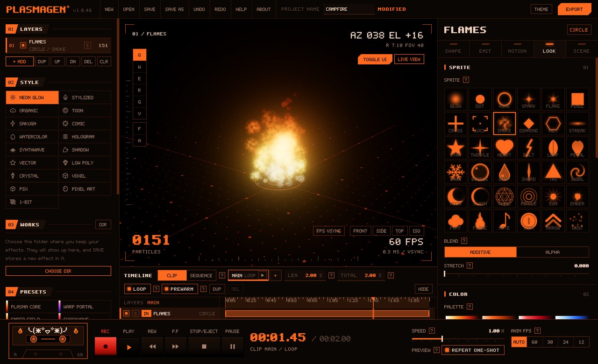598x364 pixels.
Task: Choose the Moon sprite icon
Action: click(456, 196)
